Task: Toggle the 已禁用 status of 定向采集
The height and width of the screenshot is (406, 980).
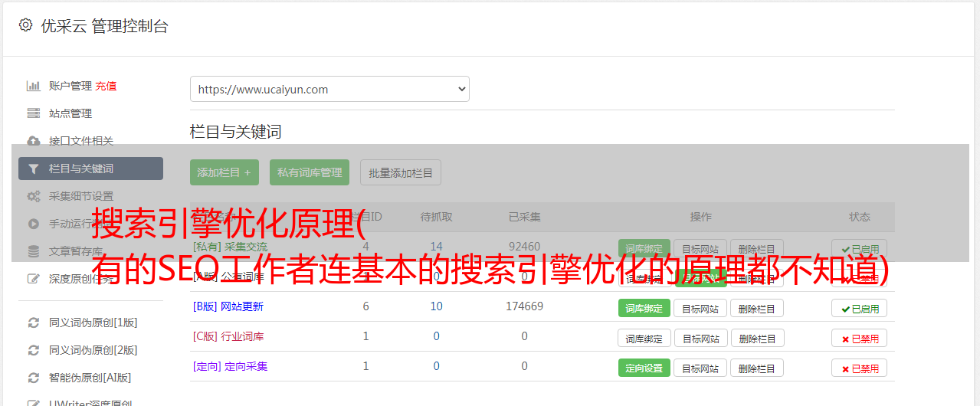Action: tap(860, 368)
